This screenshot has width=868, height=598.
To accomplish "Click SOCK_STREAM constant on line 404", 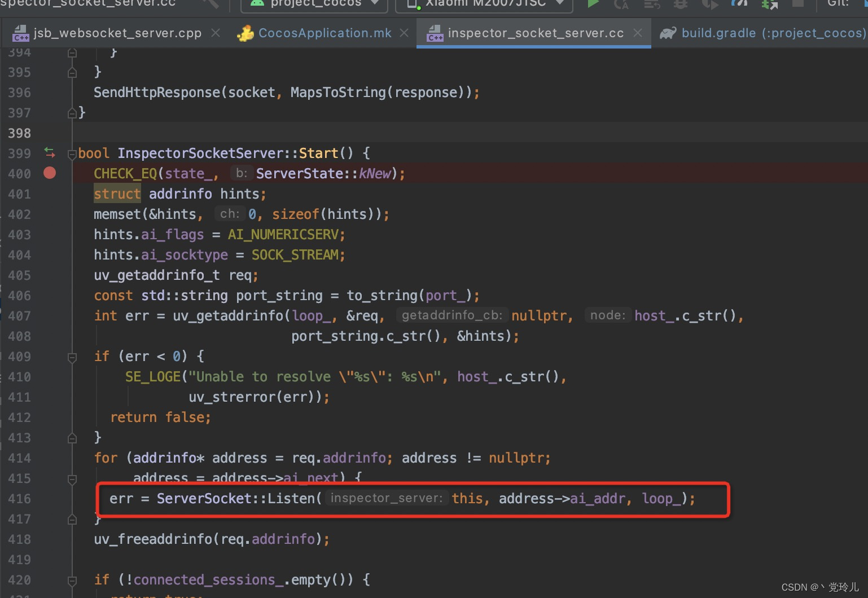I will (x=295, y=255).
